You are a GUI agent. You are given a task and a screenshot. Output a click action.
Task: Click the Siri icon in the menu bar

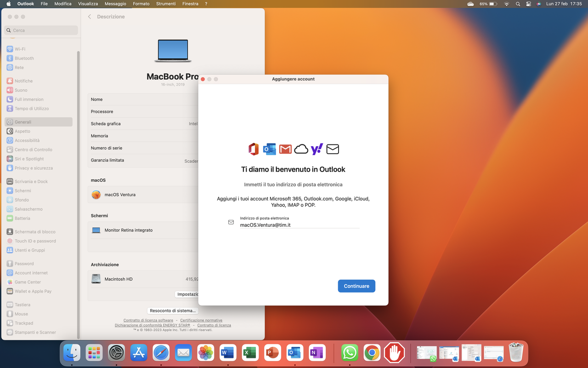(538, 4)
